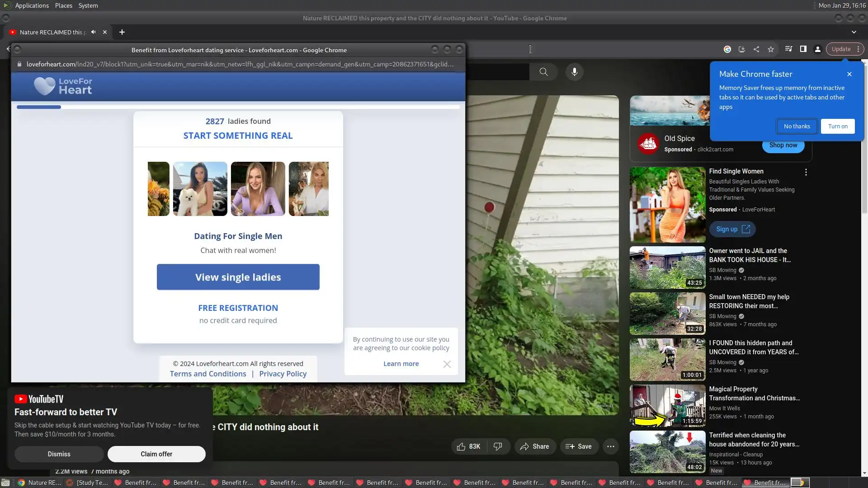Click the View single ladies button

(x=238, y=277)
